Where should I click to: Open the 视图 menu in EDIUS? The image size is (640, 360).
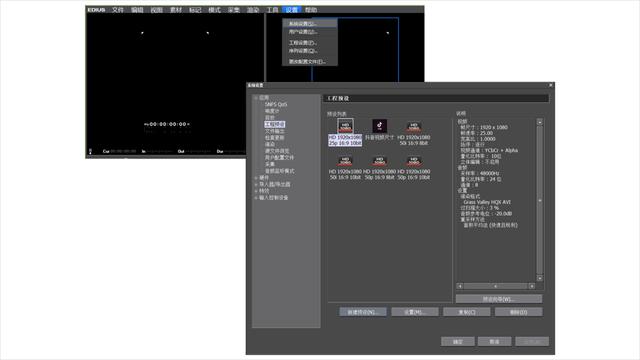coord(157,10)
